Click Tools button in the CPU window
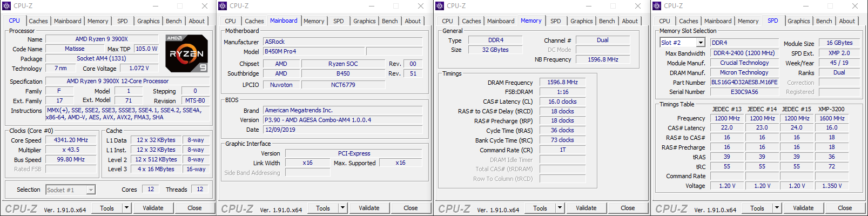 tap(107, 208)
